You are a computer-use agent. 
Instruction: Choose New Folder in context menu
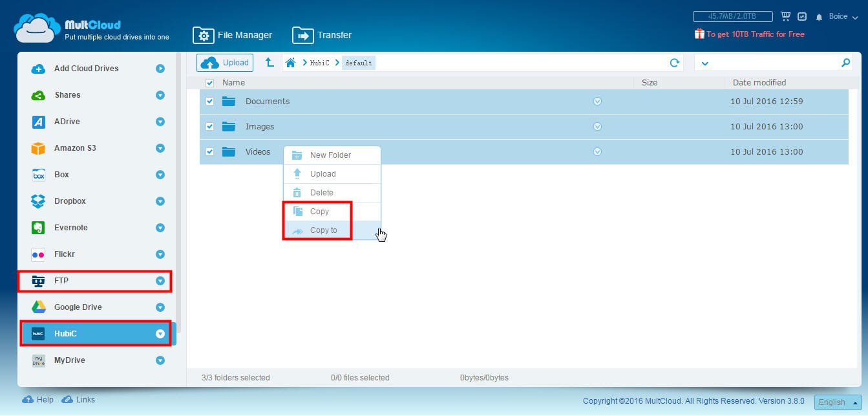(332, 155)
